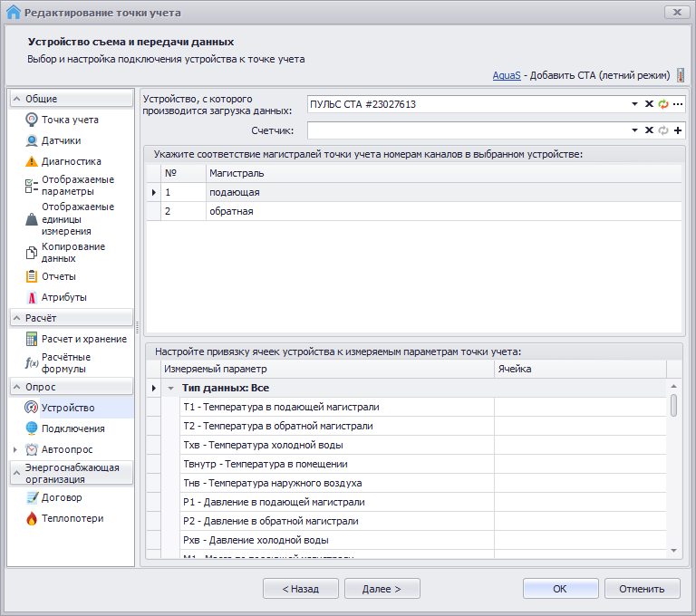Viewport: 696px width, 616px height.
Task: Clear the selected device with X icon
Action: point(649,104)
